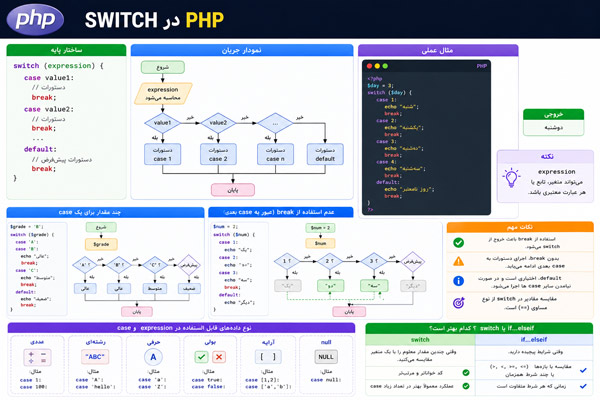
Task: Click the دستورات case 1 box
Action: click(x=163, y=154)
